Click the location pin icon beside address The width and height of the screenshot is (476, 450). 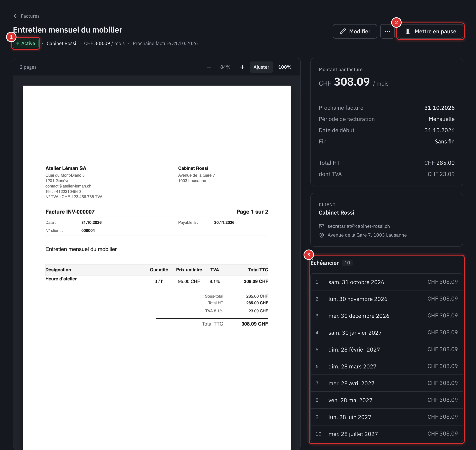pyautogui.click(x=321, y=235)
